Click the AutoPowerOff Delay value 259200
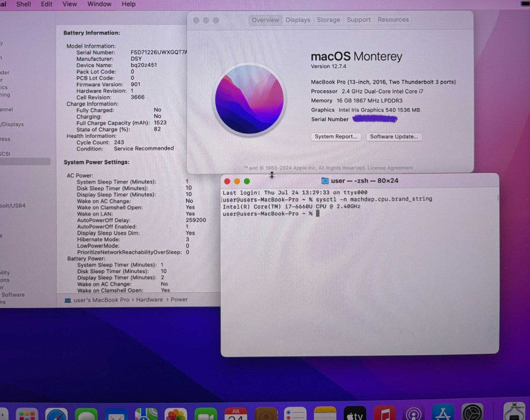This screenshot has height=420, width=530. coord(195,220)
